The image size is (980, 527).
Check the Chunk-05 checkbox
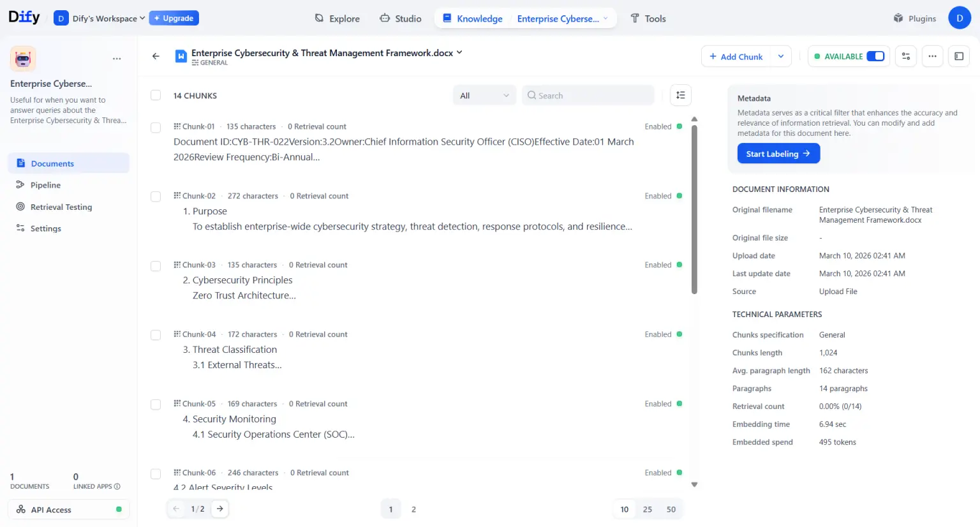156,405
